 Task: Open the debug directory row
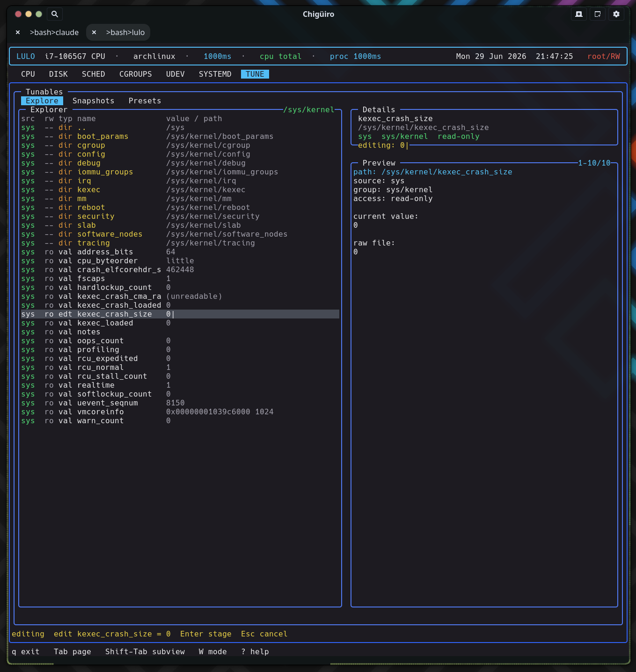[180, 163]
